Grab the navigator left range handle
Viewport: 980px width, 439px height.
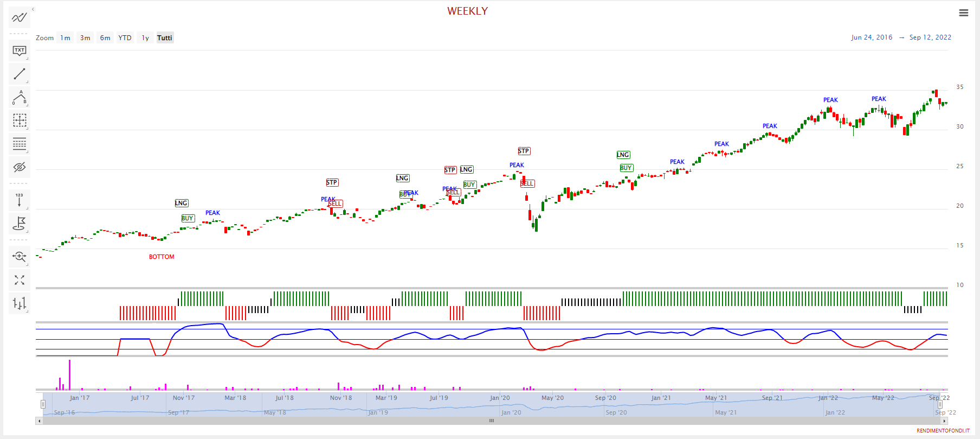43,404
